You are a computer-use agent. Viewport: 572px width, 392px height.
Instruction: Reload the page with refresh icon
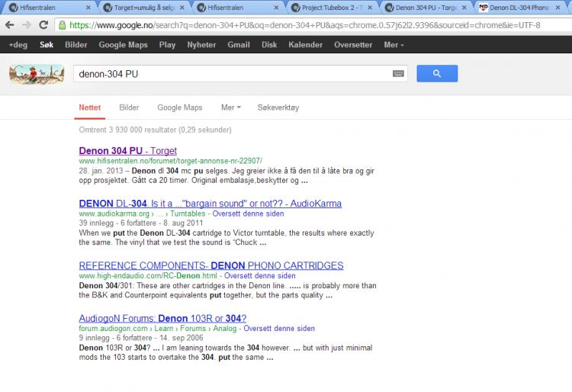tap(43, 25)
